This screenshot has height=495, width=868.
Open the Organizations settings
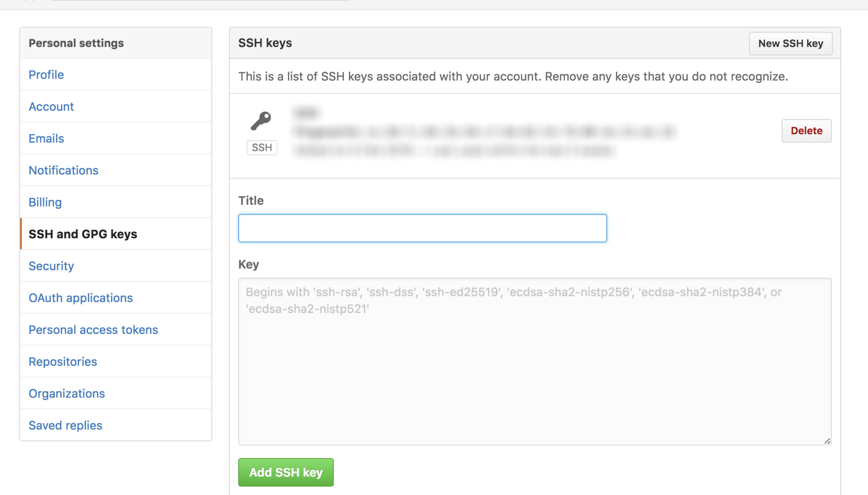tap(67, 393)
